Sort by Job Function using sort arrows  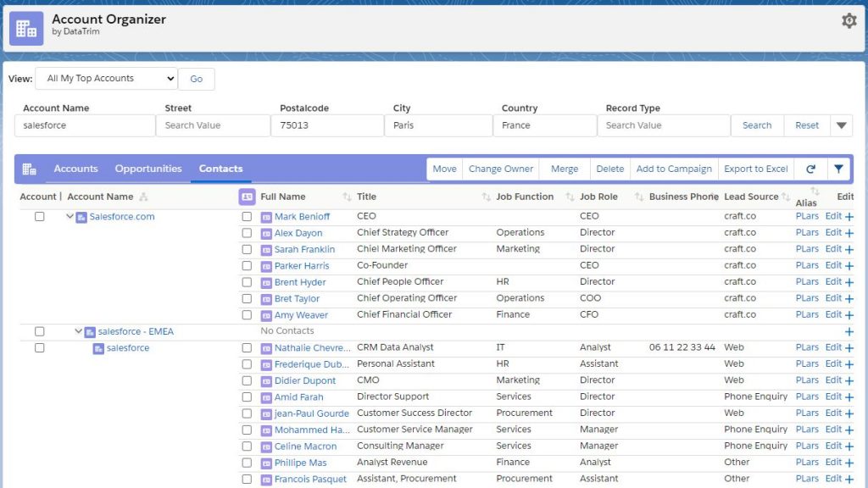(x=570, y=197)
